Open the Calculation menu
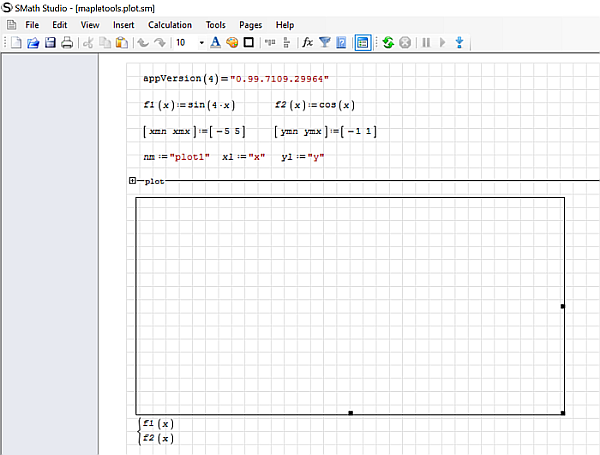 (x=169, y=24)
